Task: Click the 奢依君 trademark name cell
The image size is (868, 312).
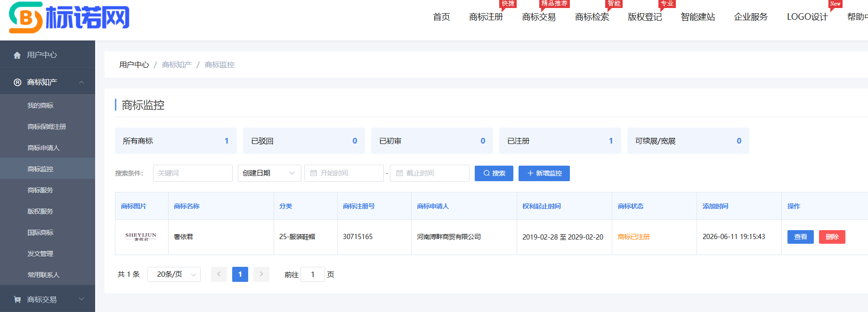Action: (184, 237)
